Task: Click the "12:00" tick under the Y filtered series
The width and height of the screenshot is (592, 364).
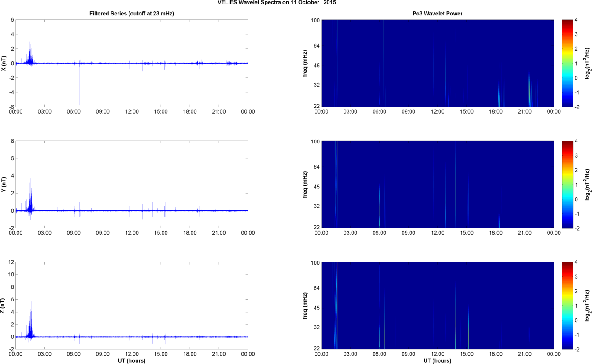Action: click(132, 233)
